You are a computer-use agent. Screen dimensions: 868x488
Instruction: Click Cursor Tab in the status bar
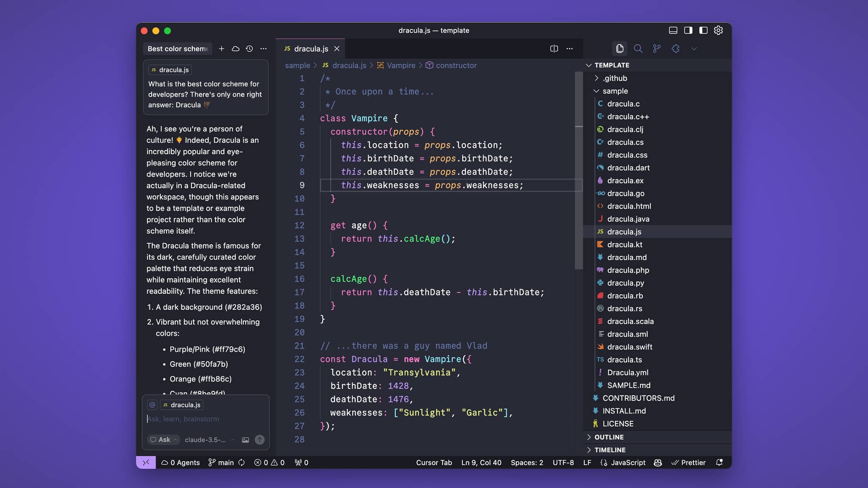pyautogui.click(x=434, y=463)
